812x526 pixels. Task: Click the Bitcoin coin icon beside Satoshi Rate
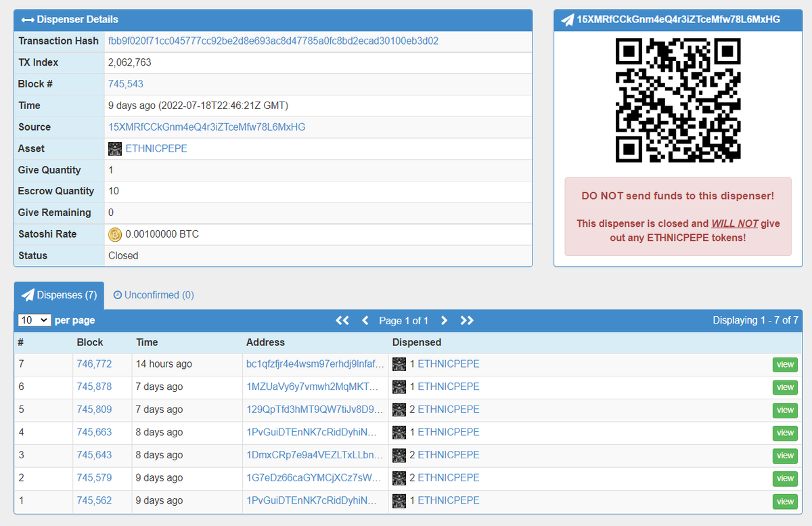tap(115, 234)
